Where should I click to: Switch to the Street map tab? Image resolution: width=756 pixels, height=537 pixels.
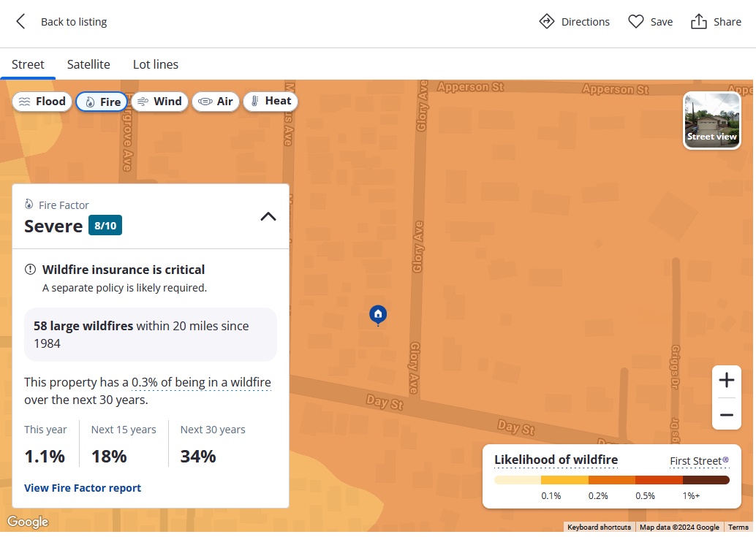click(28, 64)
